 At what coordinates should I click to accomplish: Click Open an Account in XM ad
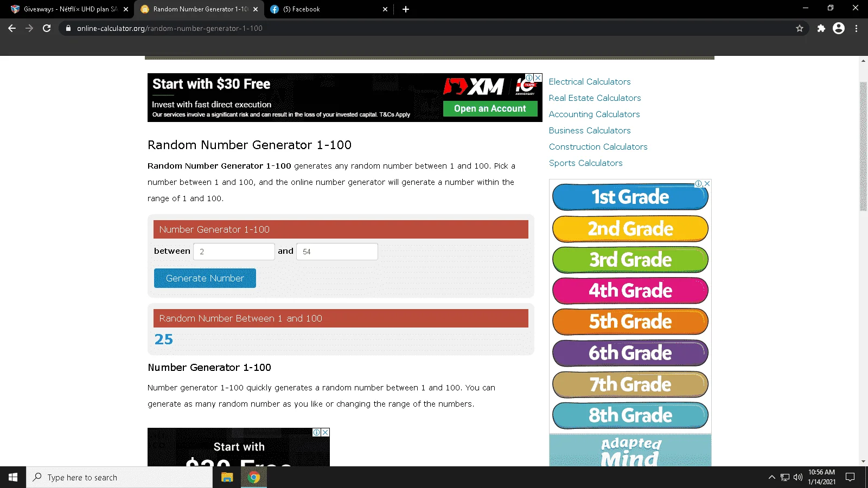(490, 108)
